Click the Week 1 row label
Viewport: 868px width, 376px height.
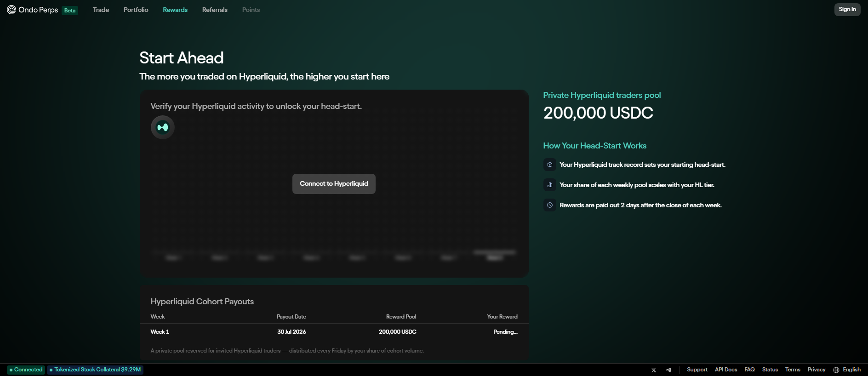pyautogui.click(x=160, y=332)
